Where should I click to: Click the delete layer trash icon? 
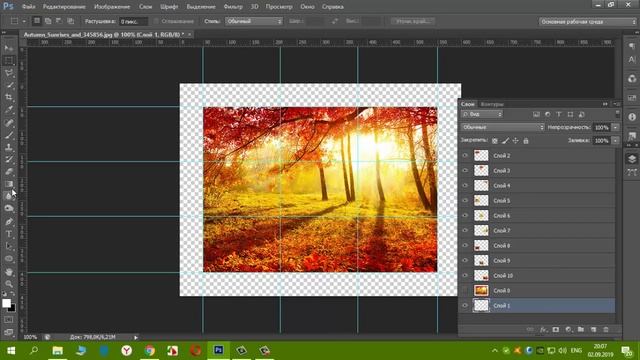[606, 329]
